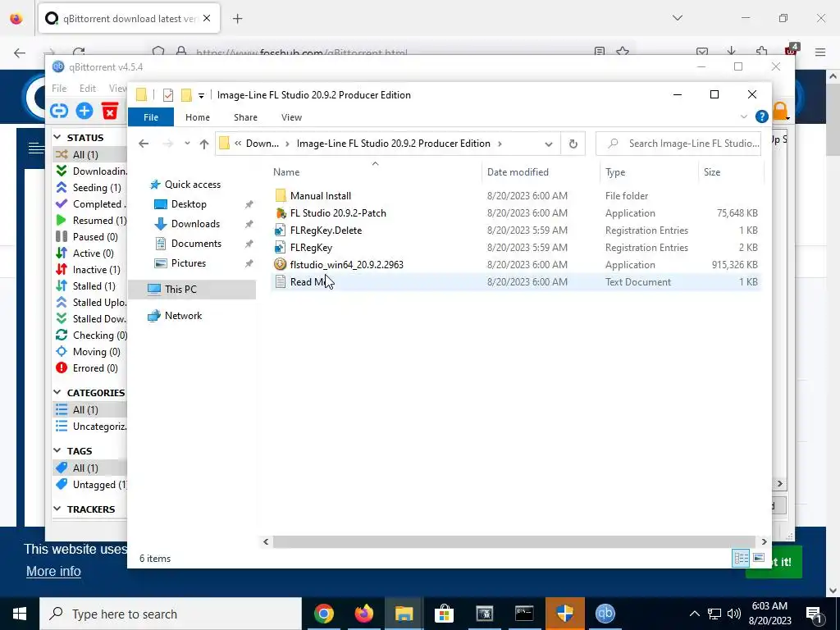Click the Add torrent link icon in qBittorrent
This screenshot has height=630, width=840.
[x=59, y=111]
